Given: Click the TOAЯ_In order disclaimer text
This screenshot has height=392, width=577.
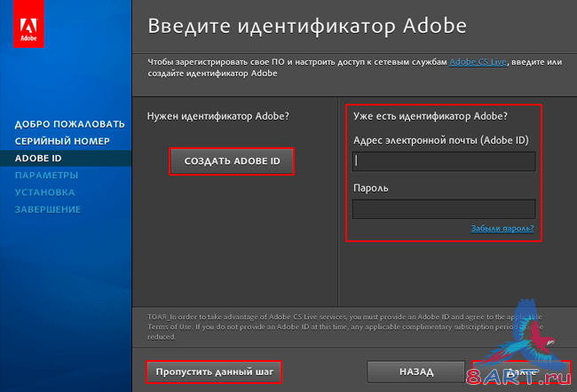Looking at the screenshot, I should tap(345, 327).
